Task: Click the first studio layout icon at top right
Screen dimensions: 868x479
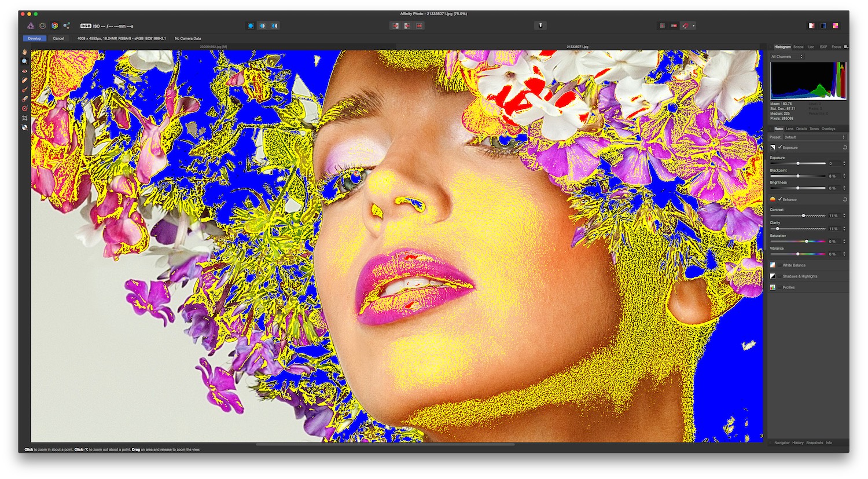Action: click(x=811, y=25)
